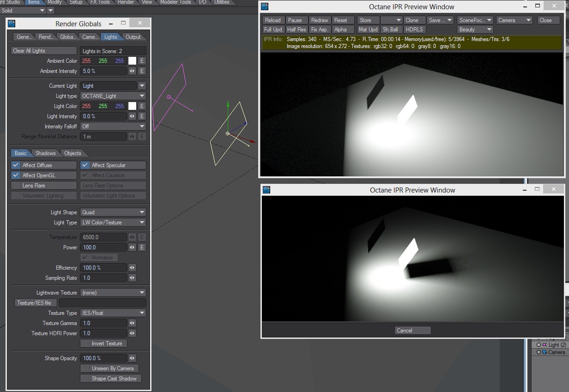Click the pink Light (2) item icon
This screenshot has height=392, width=569.
(545, 345)
